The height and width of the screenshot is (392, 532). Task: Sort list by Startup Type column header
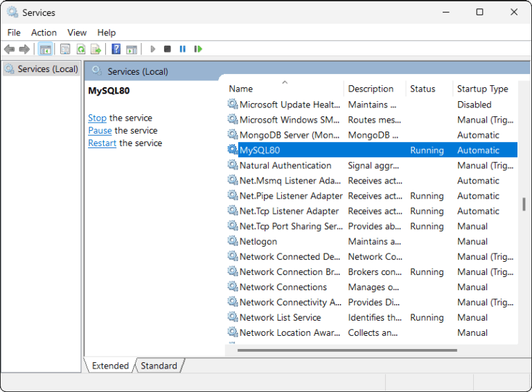483,89
